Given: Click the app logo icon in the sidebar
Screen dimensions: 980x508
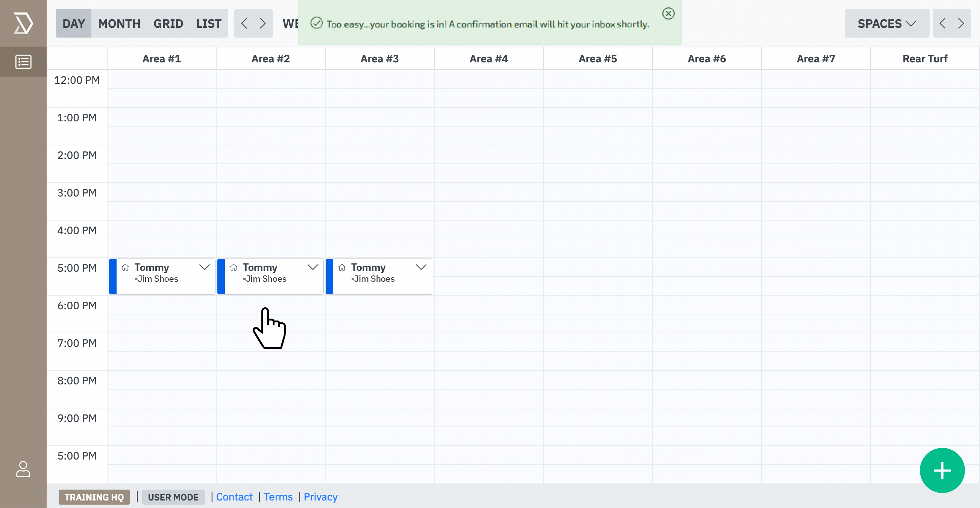Looking at the screenshot, I should tap(23, 23).
